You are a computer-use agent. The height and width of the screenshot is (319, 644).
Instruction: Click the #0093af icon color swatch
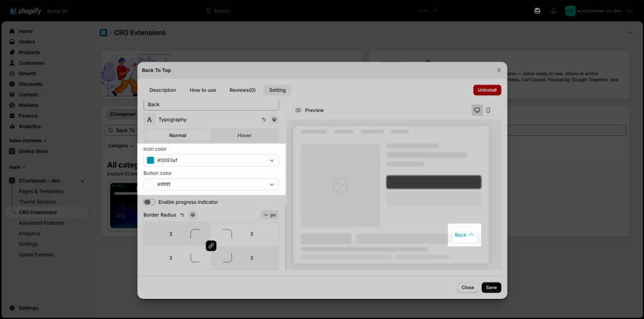(151, 160)
